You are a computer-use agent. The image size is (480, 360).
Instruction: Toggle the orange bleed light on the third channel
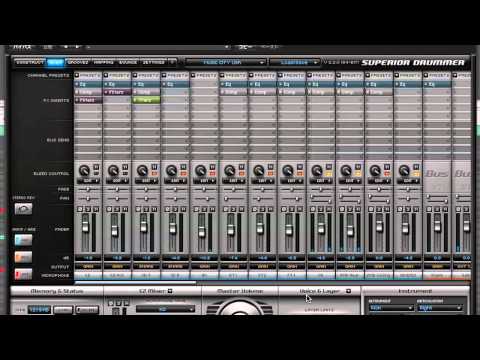pos(154,174)
